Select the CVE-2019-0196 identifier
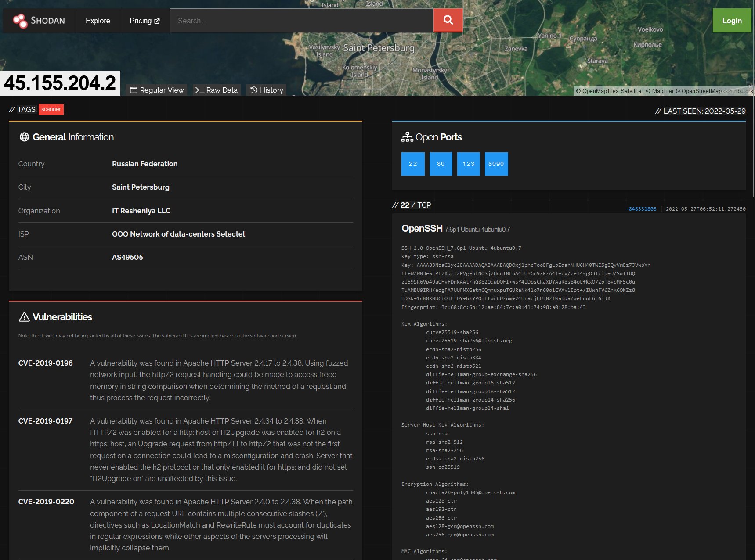Screen dimensions: 755x560 46,363
